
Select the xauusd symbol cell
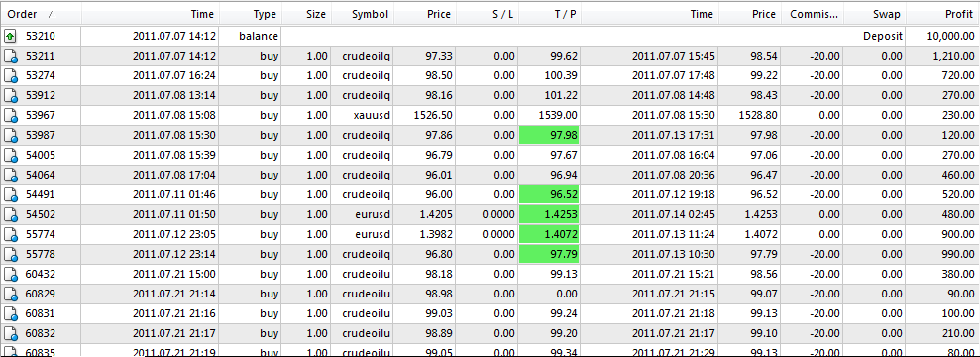(363, 116)
